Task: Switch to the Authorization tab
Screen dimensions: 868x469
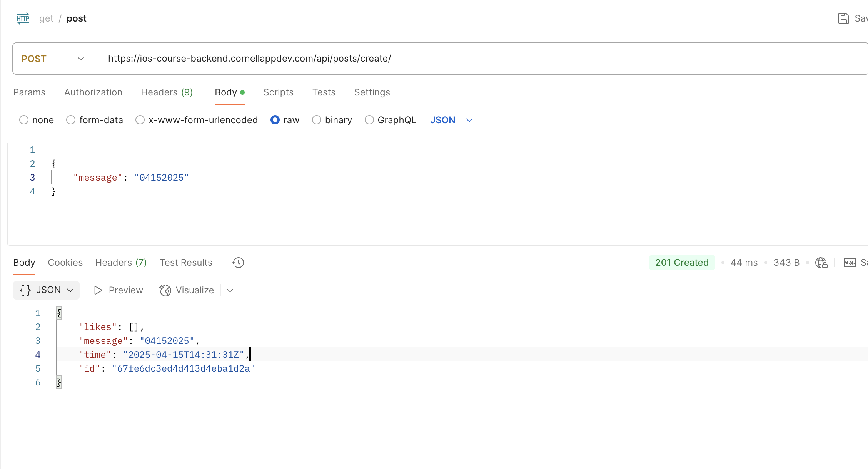Action: pyautogui.click(x=93, y=92)
